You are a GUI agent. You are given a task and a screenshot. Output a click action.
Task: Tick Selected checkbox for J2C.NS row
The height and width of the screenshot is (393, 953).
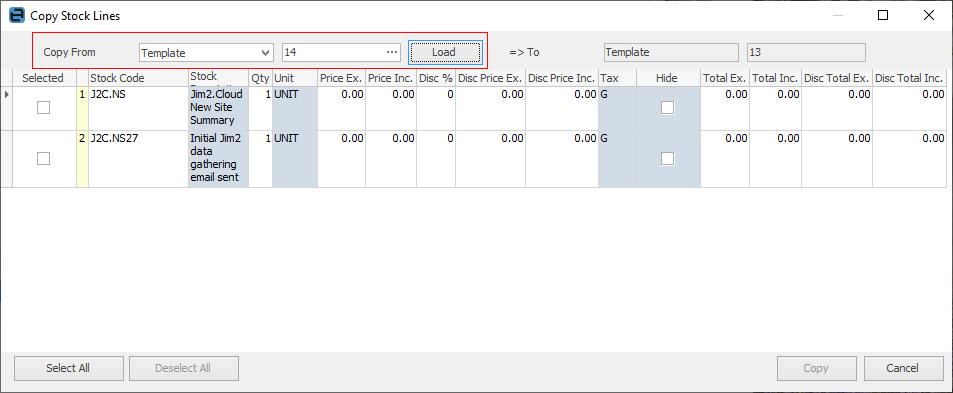[43, 108]
